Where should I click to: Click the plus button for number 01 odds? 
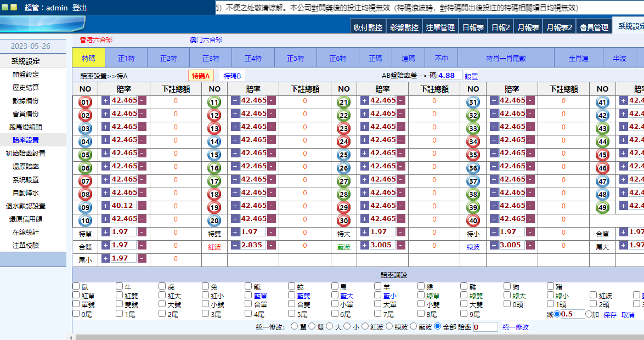pyautogui.click(x=106, y=100)
